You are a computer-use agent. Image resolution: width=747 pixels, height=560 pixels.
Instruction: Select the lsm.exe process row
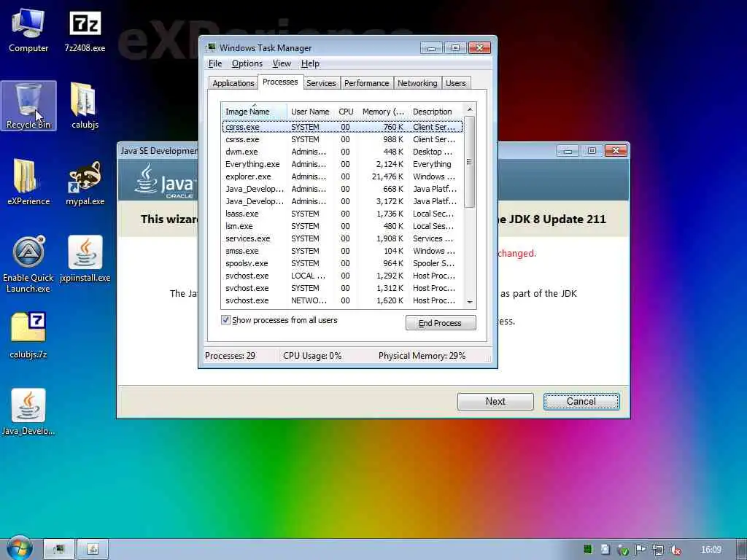coord(342,226)
